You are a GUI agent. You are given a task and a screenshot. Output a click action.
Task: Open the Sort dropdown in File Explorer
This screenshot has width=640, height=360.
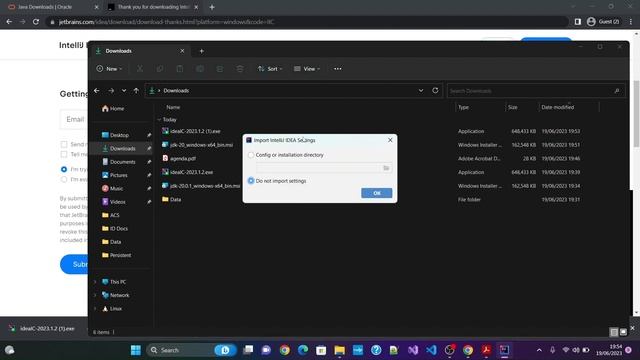tap(270, 69)
